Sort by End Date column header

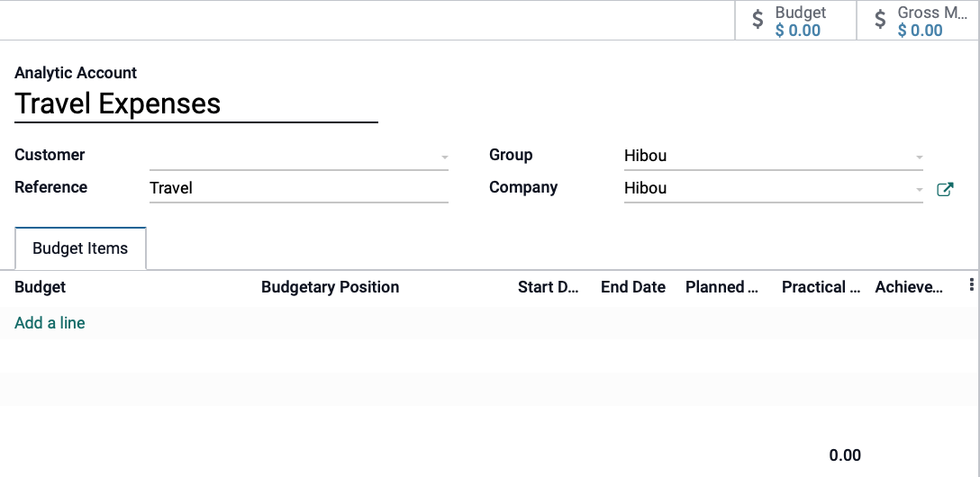(633, 287)
